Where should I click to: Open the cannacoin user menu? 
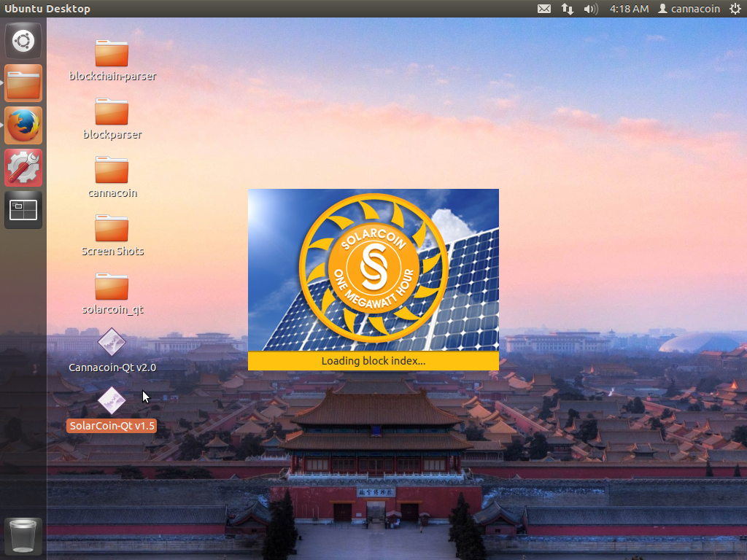coord(689,9)
